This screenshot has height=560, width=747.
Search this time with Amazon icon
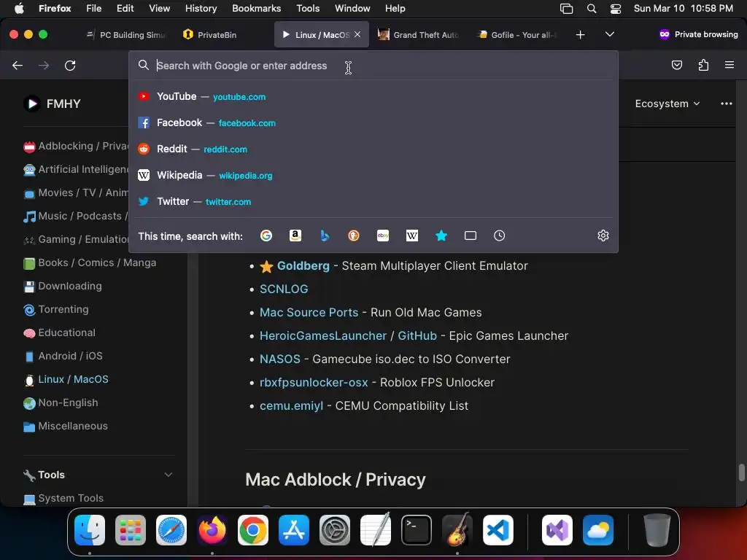click(x=295, y=236)
